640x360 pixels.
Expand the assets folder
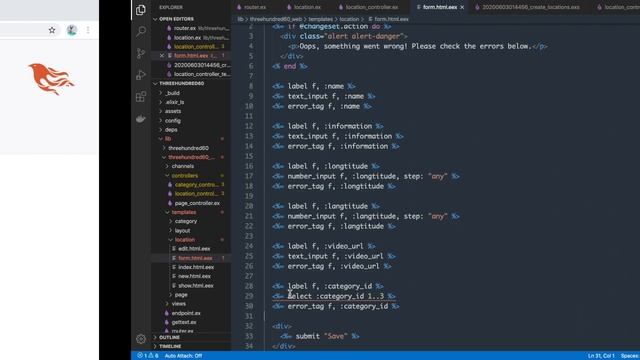click(173, 111)
